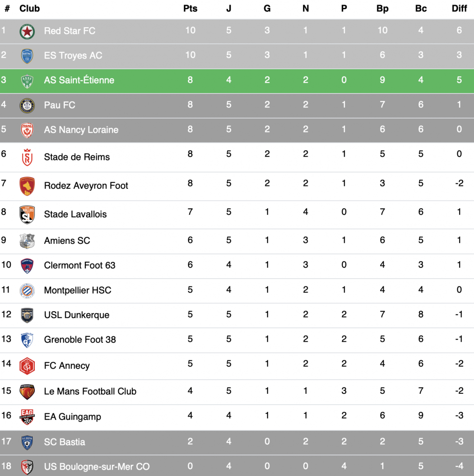
Task: Open the Clermont Foot 63 team page
Action: pos(79,265)
